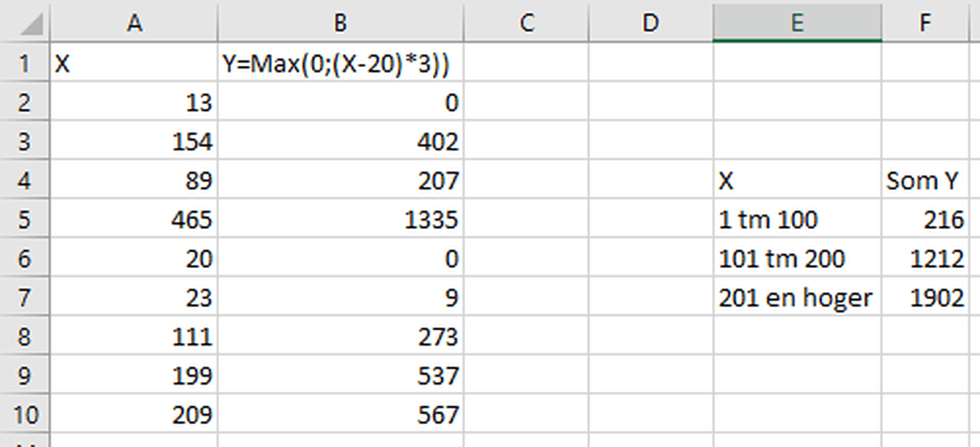980x447 pixels.
Task: Click cell with value 199
Action: [x=134, y=375]
